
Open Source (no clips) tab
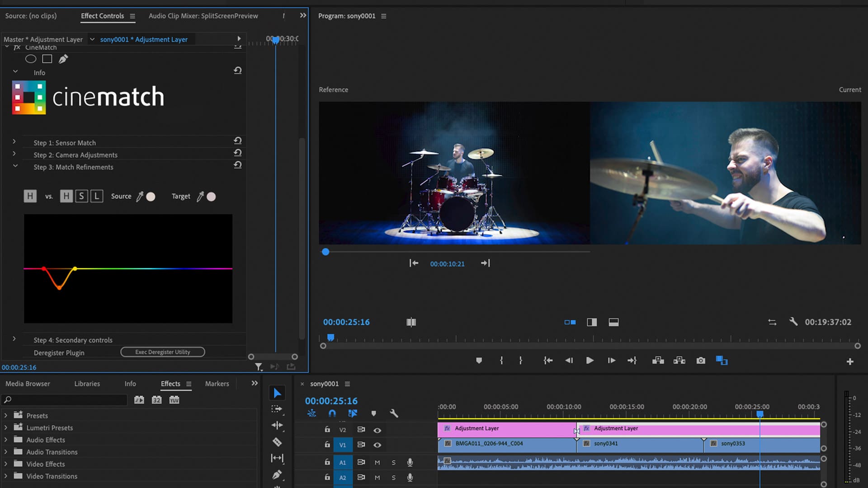(x=31, y=16)
